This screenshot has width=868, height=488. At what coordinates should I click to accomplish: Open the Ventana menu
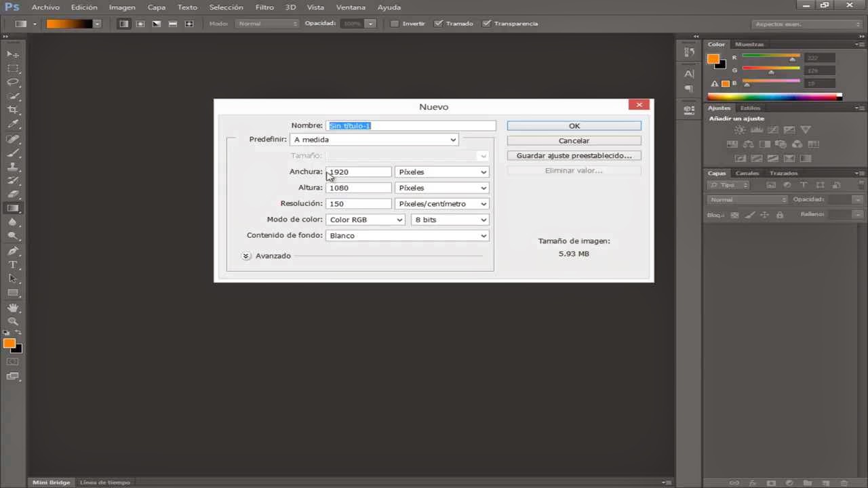pos(351,7)
